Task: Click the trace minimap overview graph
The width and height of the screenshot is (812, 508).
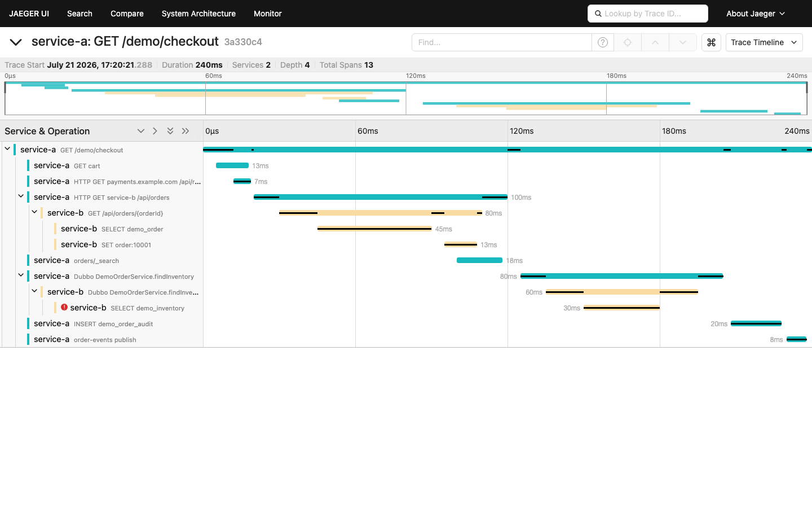Action: coord(406,98)
